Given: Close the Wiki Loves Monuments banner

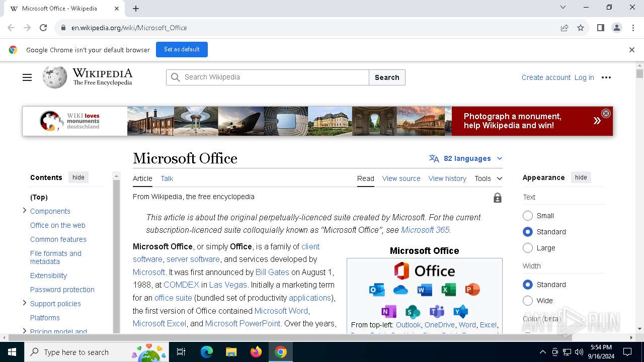Looking at the screenshot, I should click(x=606, y=114).
